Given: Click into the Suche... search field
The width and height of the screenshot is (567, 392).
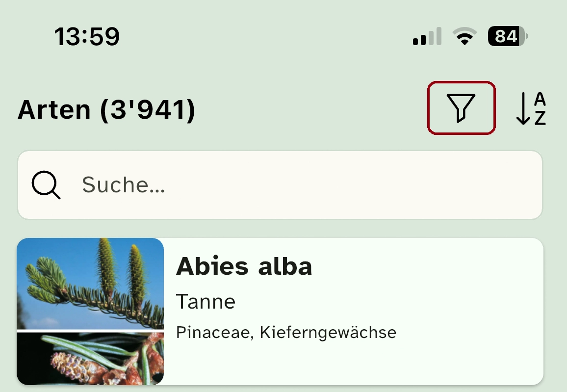Looking at the screenshot, I should point(280,185).
